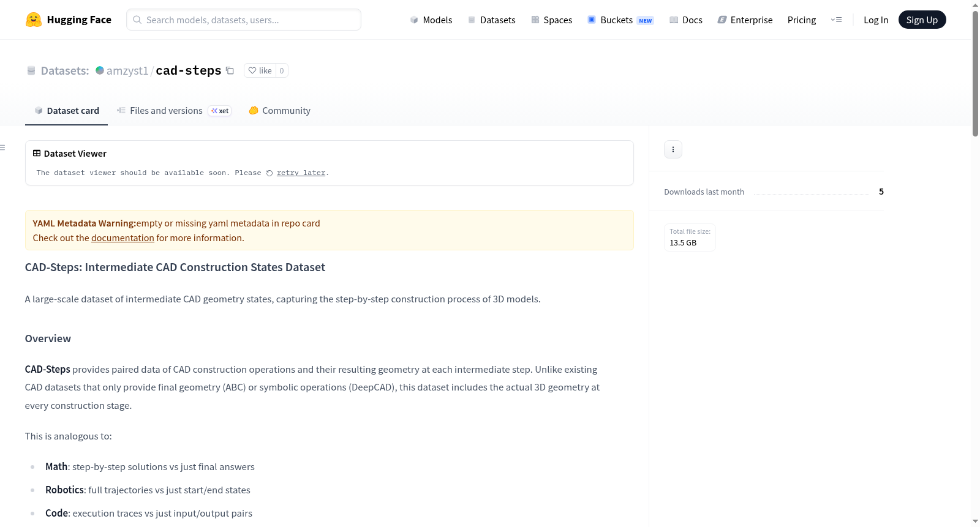This screenshot has width=980, height=527.
Task: Click the Overview heading
Action: point(48,338)
